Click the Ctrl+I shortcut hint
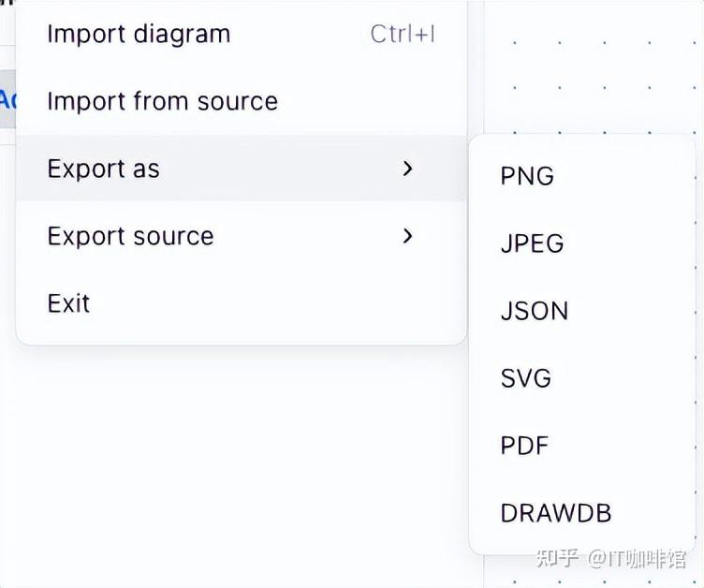Viewport: 704px width, 588px height. tap(403, 35)
